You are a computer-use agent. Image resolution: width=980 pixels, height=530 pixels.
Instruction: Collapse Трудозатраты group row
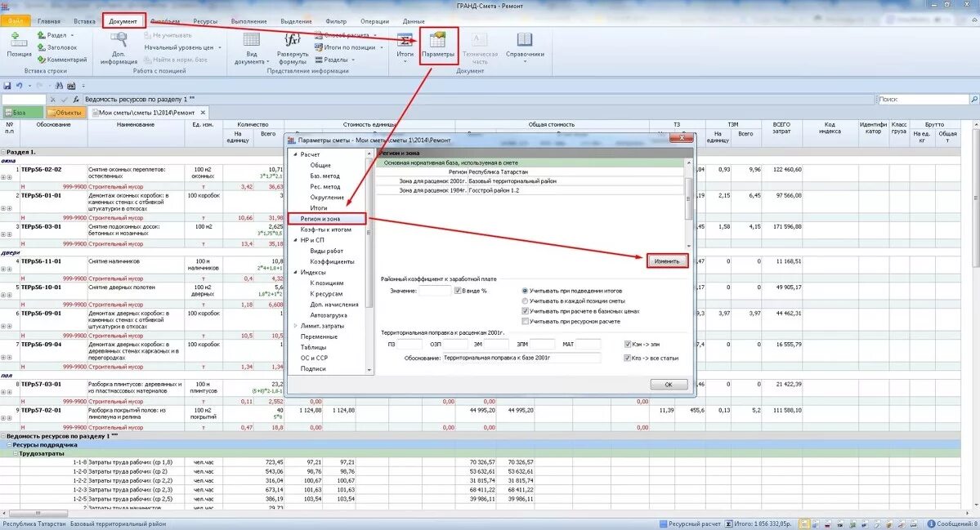(16, 454)
